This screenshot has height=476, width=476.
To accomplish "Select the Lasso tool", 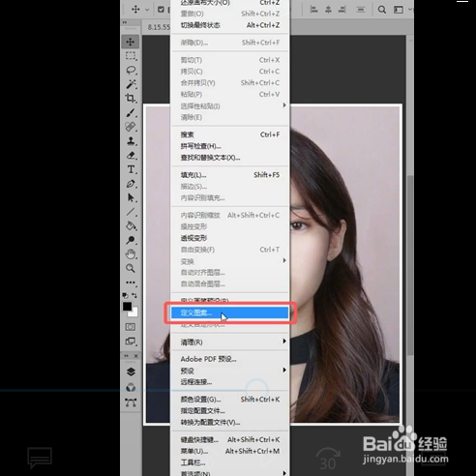I will point(131,70).
